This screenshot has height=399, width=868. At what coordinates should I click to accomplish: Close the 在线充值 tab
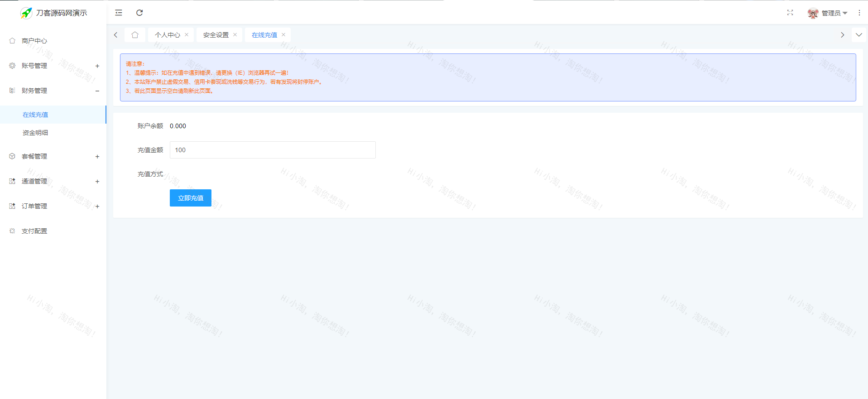pyautogui.click(x=283, y=35)
